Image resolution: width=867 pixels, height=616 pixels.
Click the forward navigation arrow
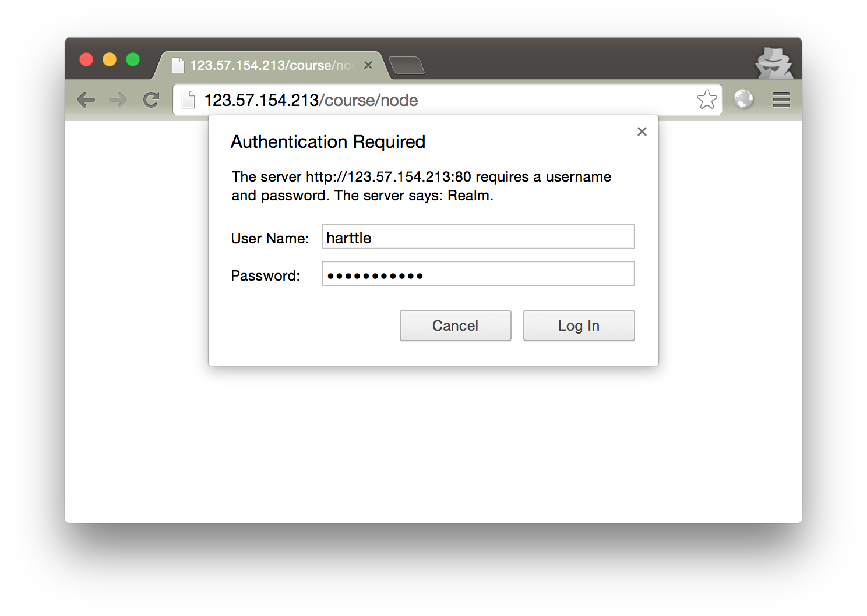118,100
